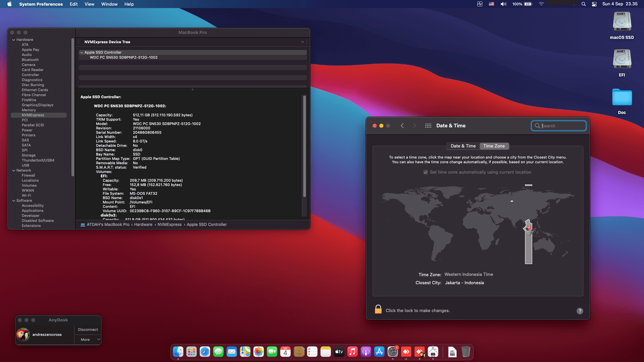
Task: Select Graphics/Displays in the sidebar
Action: tap(38, 105)
